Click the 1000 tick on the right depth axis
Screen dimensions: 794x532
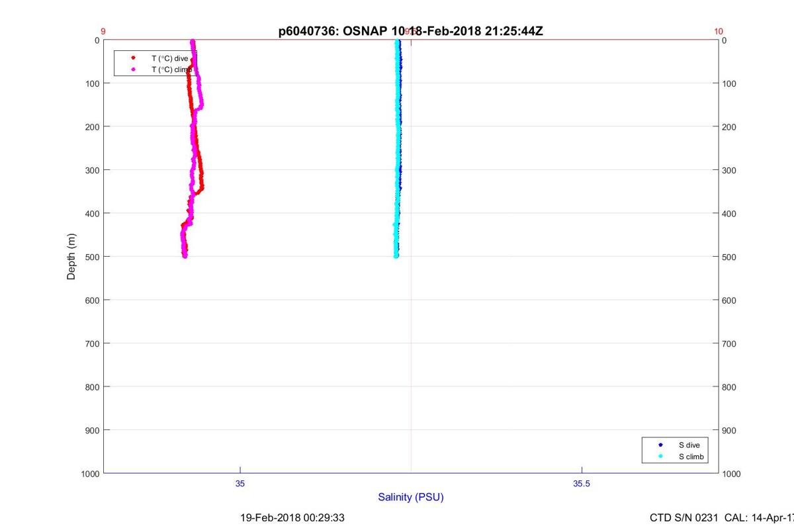click(732, 474)
